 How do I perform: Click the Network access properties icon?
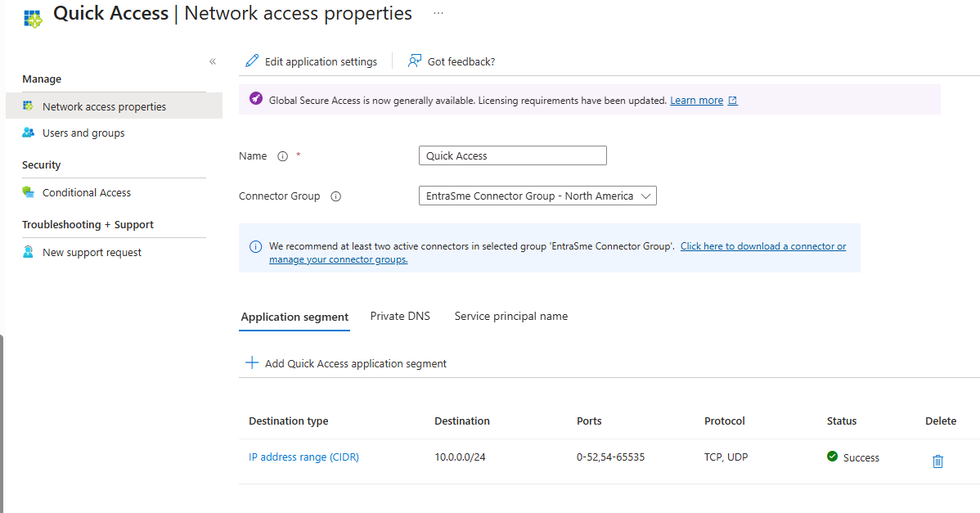(28, 106)
